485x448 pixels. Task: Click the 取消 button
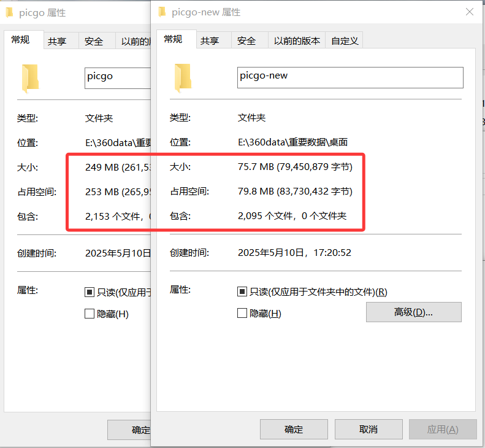pyautogui.click(x=369, y=429)
